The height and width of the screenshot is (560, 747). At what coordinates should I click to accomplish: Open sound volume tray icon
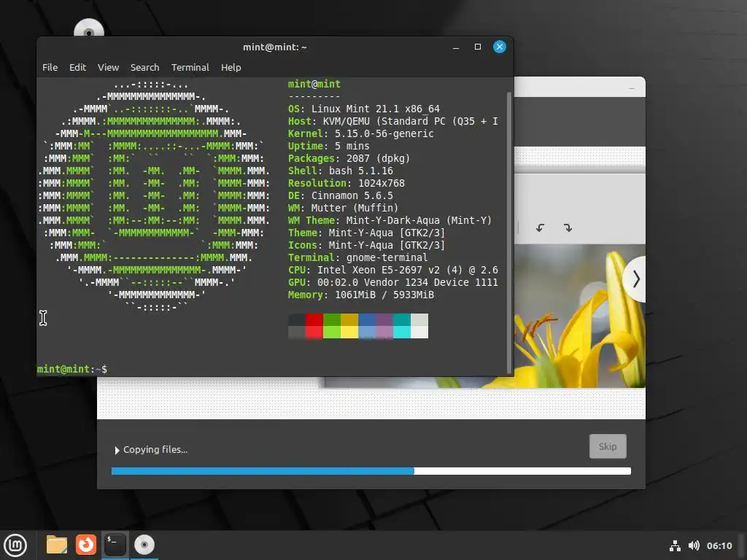[694, 545]
